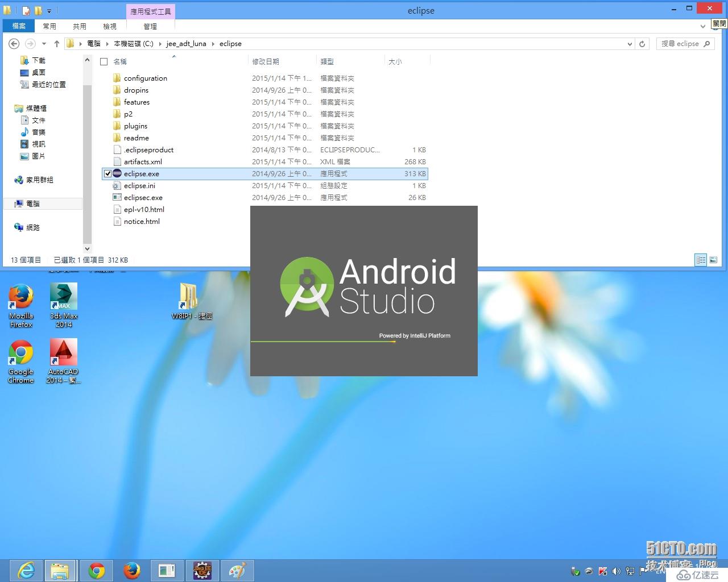
Task: Switch to details view layout
Action: click(701, 260)
